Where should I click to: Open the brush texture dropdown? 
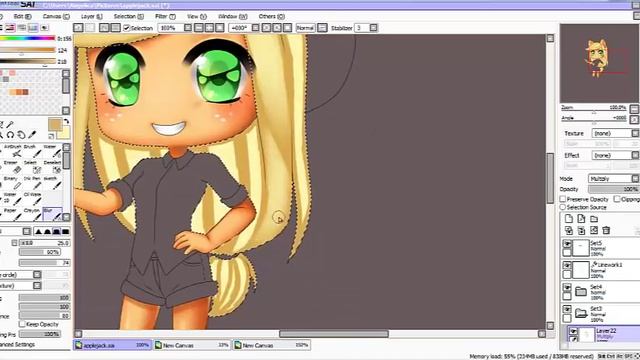coord(37,285)
